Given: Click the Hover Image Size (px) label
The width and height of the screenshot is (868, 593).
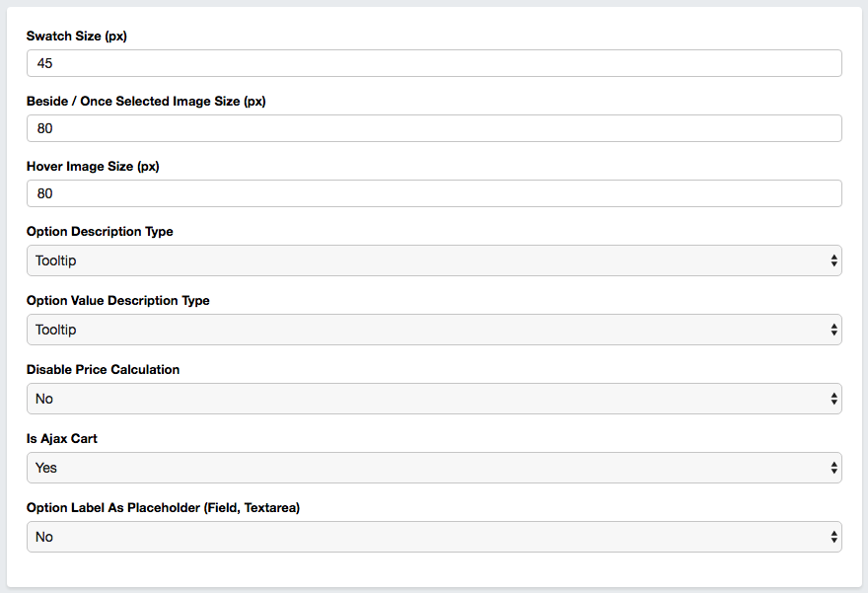Looking at the screenshot, I should point(93,166).
